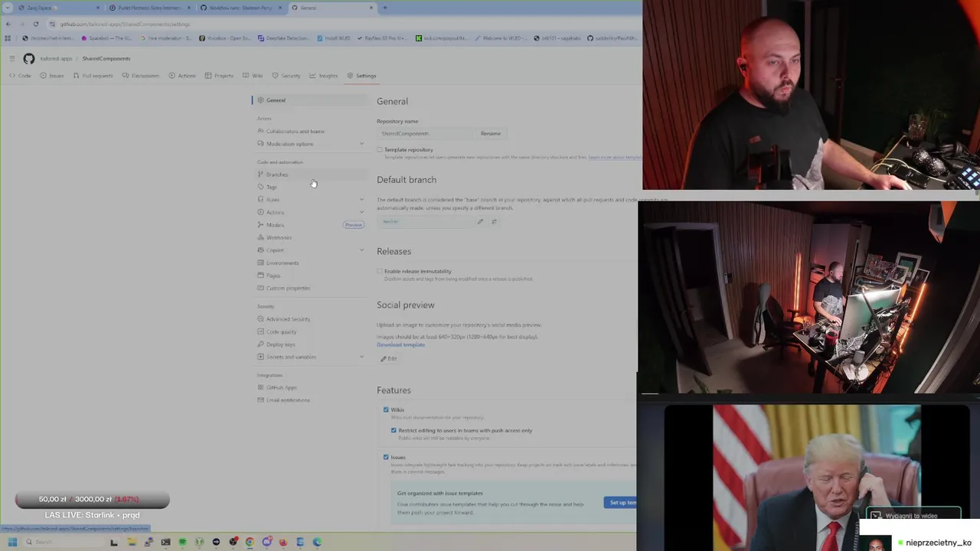The width and height of the screenshot is (980, 551).
Task: Open new browser tab plus button
Action: click(384, 8)
